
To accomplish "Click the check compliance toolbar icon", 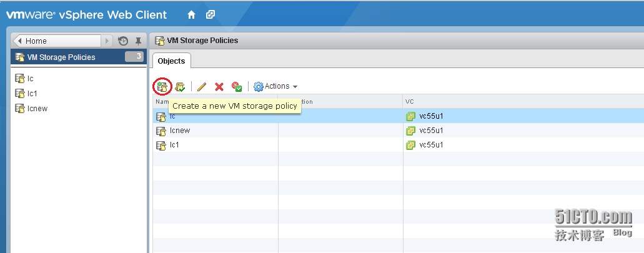I will pyautogui.click(x=237, y=87).
